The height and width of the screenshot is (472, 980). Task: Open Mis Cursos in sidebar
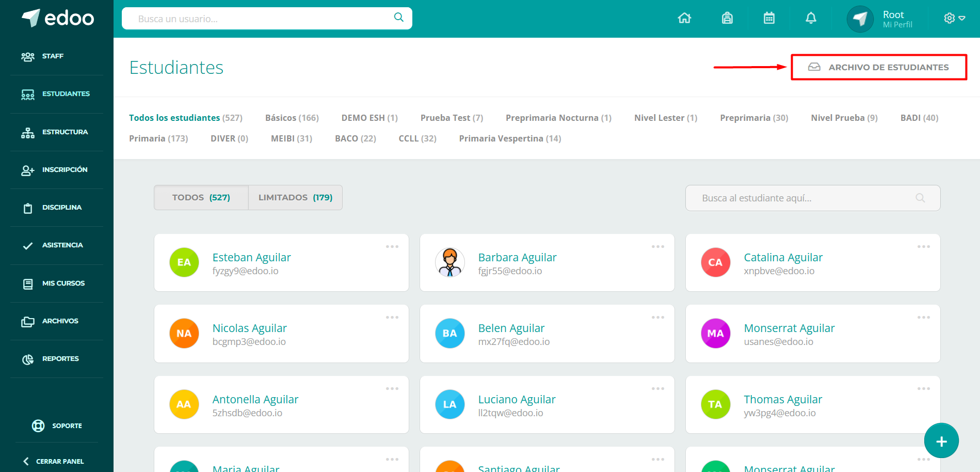pyautogui.click(x=57, y=284)
